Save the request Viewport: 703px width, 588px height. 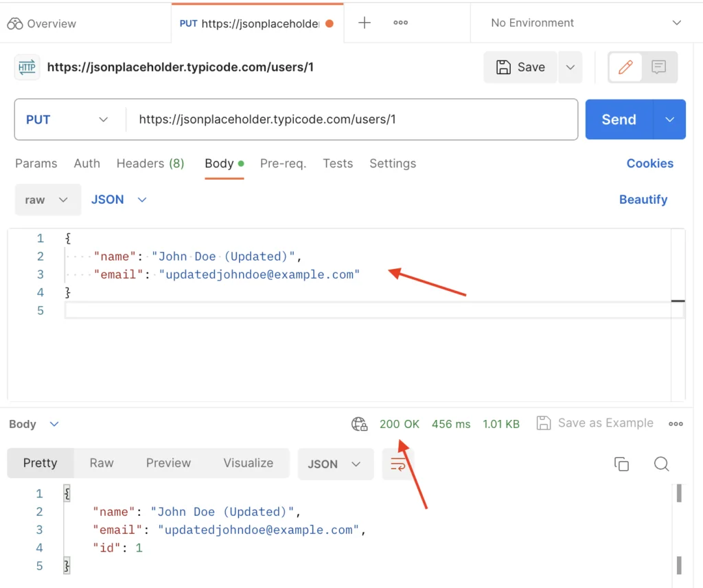[x=520, y=67]
